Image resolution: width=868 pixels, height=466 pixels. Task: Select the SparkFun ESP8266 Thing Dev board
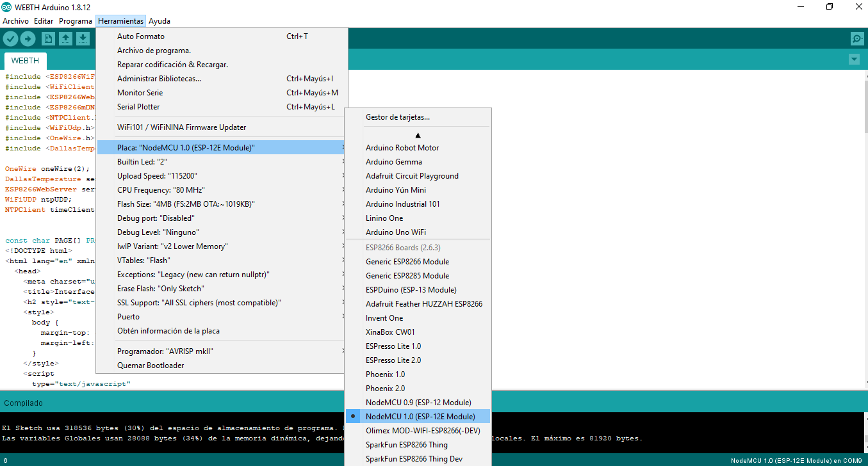click(x=418, y=459)
